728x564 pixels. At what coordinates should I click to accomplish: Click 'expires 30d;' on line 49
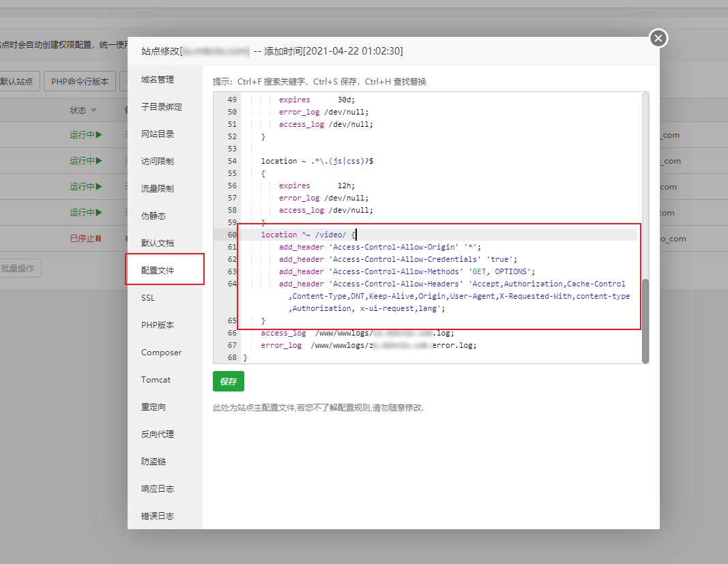(x=317, y=100)
